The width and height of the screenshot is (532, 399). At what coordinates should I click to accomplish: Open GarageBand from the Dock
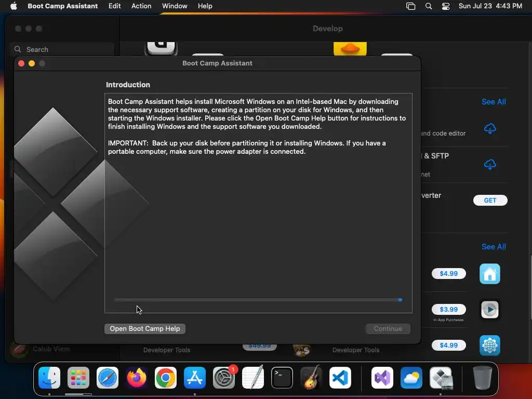311,378
